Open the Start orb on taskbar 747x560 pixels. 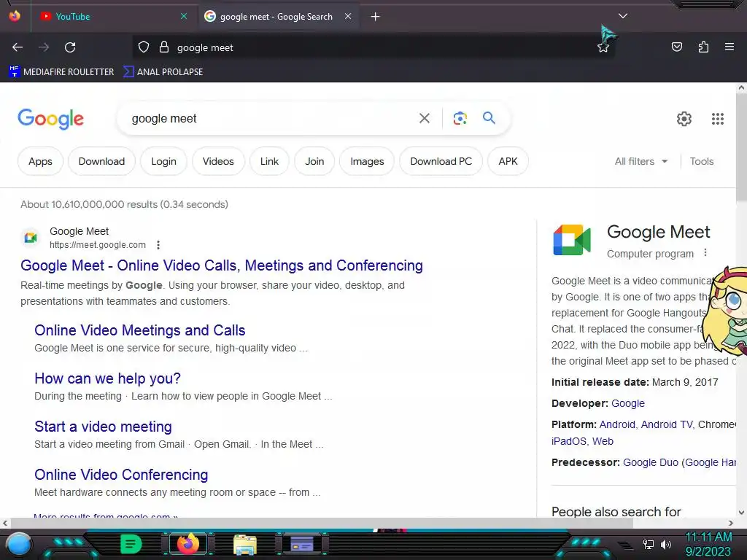19,544
